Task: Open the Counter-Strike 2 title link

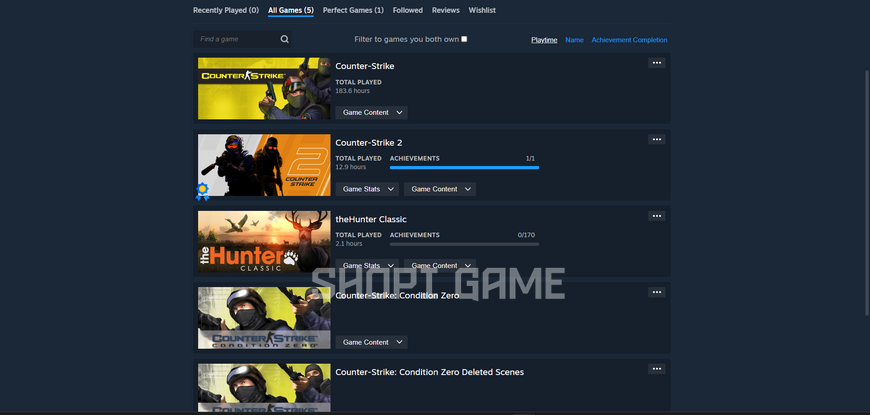Action: (x=368, y=143)
